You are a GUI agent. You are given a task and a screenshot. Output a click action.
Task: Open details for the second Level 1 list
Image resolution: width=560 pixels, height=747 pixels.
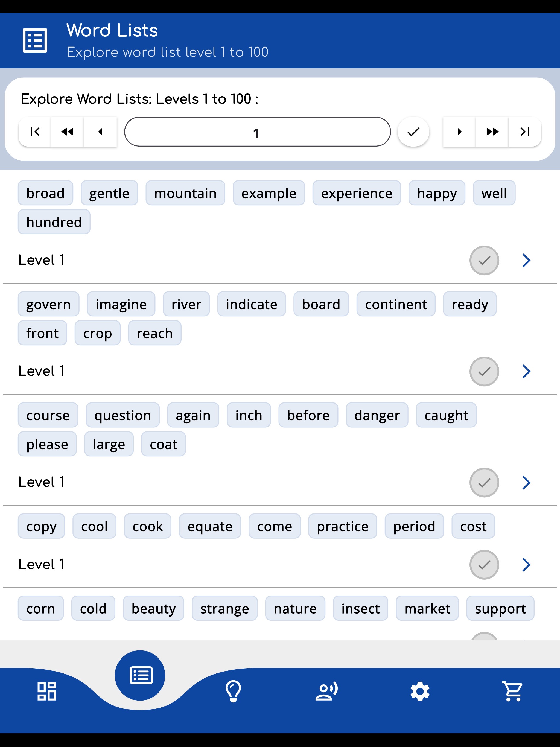point(527,371)
